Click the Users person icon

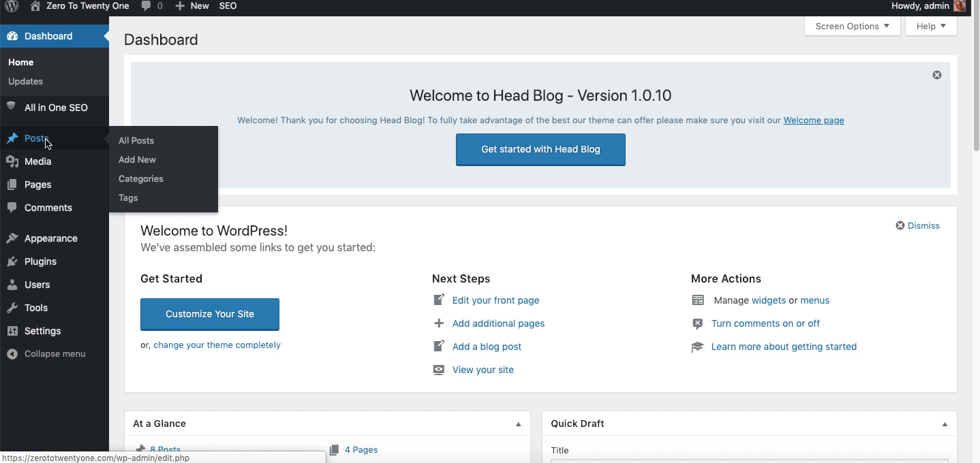point(12,285)
